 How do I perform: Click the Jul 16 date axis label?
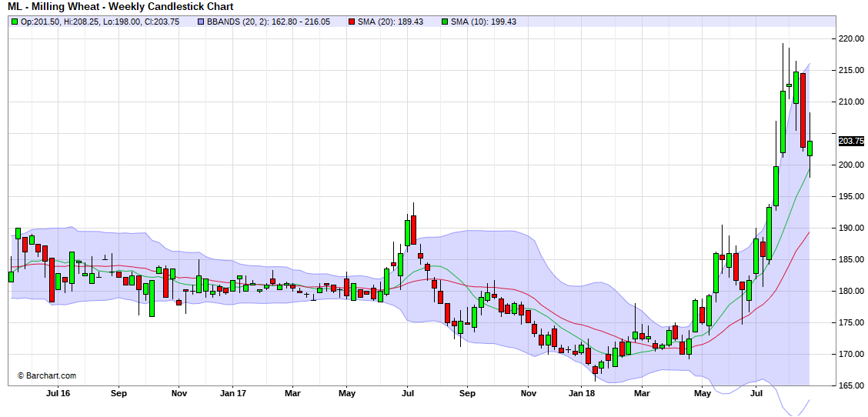click(58, 393)
